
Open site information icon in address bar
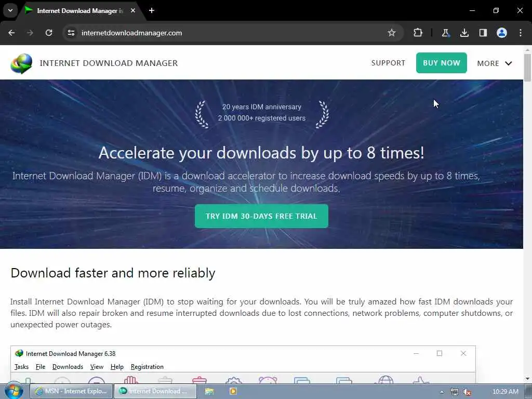coord(71,33)
